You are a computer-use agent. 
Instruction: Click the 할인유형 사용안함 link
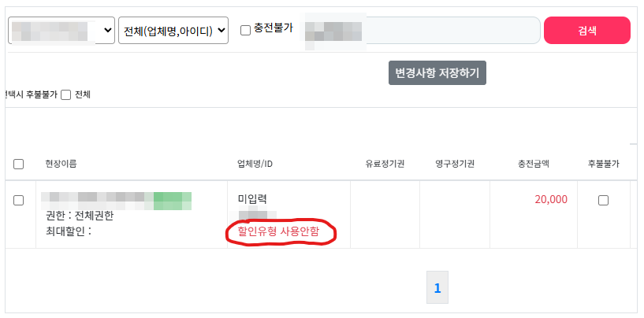pos(281,232)
